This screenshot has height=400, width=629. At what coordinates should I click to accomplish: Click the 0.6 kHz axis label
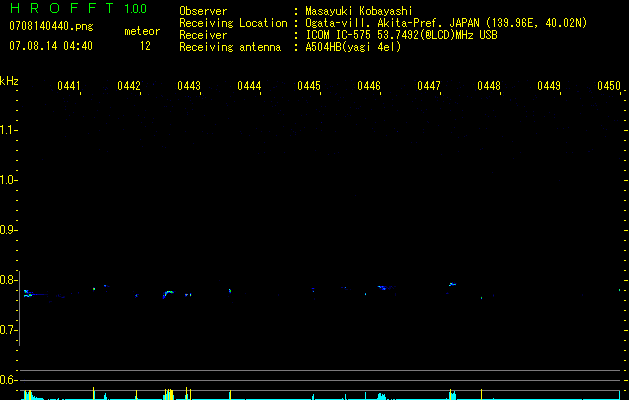click(7, 380)
